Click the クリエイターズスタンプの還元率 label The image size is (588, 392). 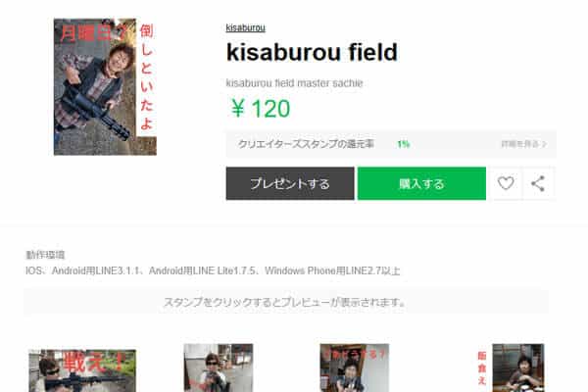306,144
